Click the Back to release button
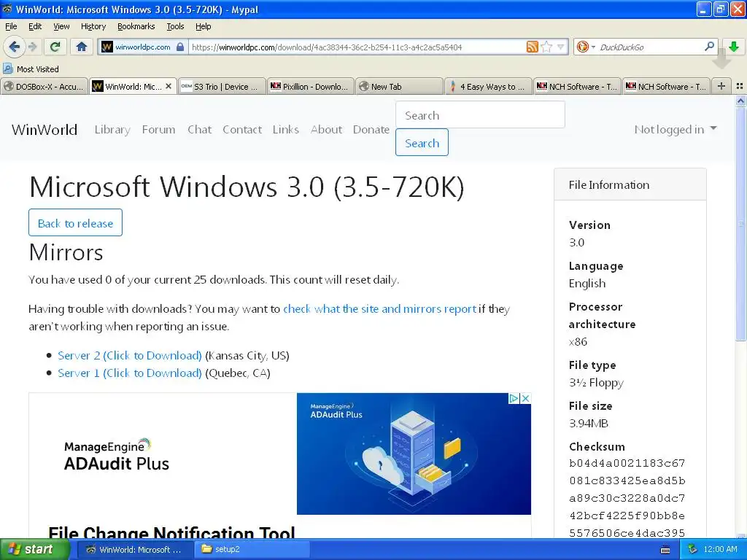Viewport: 747px width, 560px height. [x=75, y=222]
